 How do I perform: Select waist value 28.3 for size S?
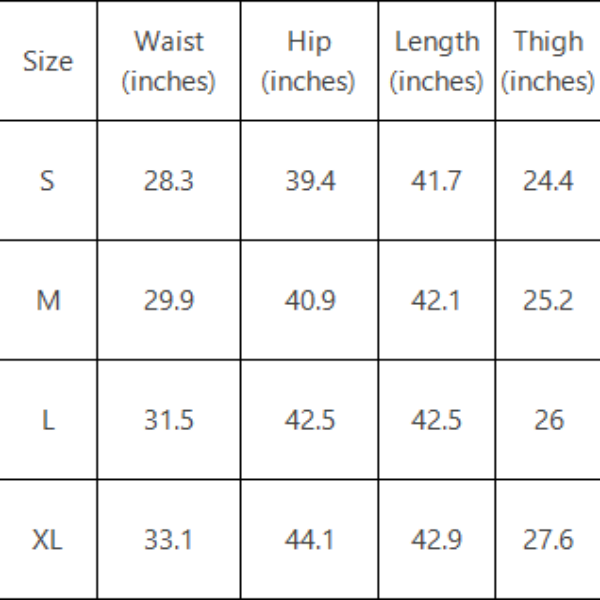click(168, 181)
